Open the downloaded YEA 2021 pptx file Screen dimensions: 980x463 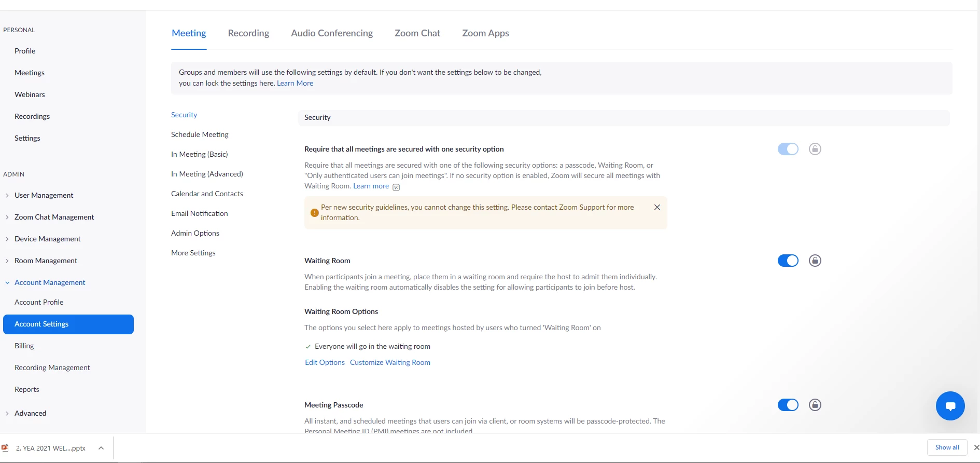tap(50, 448)
